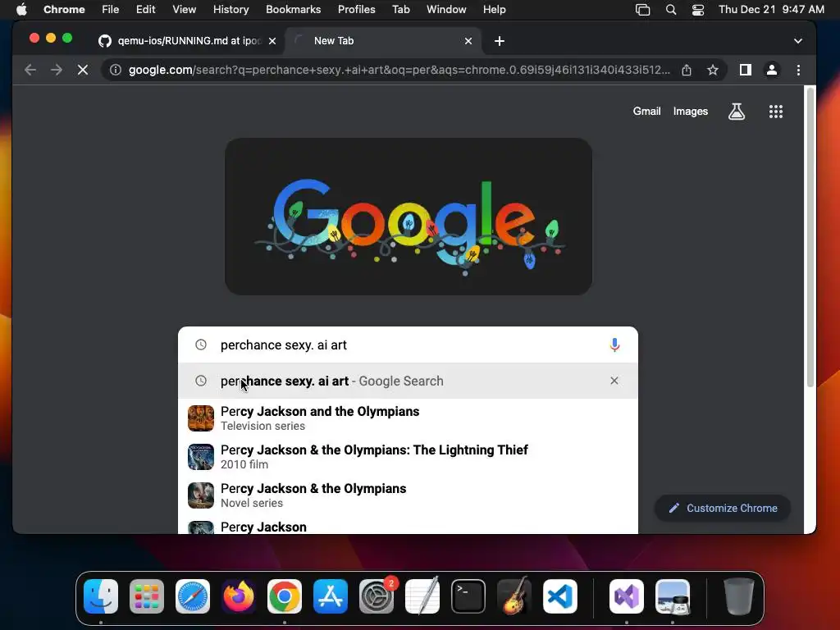Viewport: 840px width, 630px height.
Task: Close the New Tab tab
Action: [468, 41]
